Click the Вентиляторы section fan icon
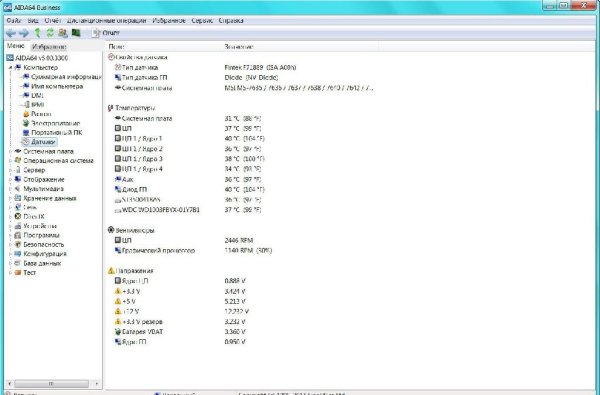The height and width of the screenshot is (395, 600). tap(111, 230)
